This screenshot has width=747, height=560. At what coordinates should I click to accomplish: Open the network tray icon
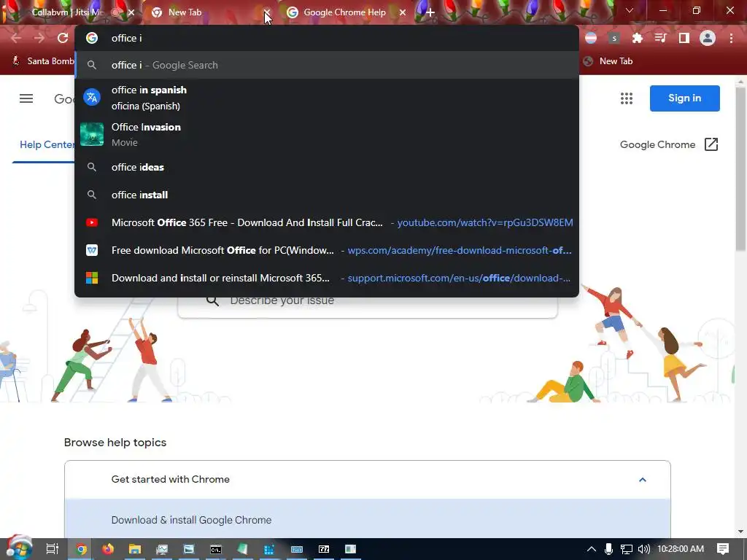tap(626, 549)
